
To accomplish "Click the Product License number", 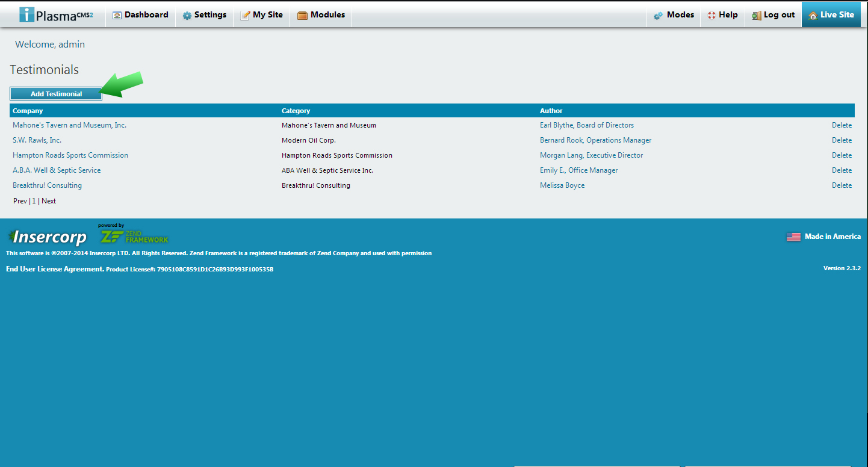I will click(190, 270).
